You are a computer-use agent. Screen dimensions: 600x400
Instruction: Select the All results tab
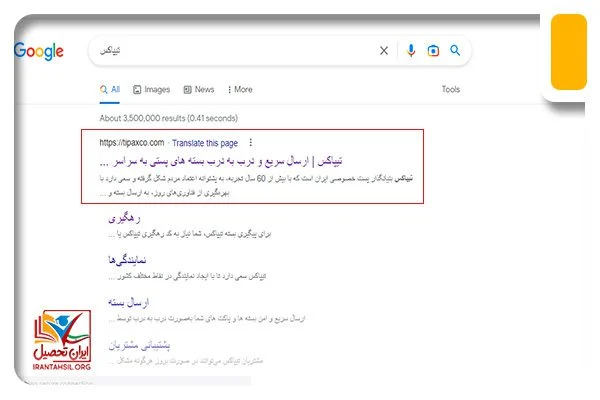110,90
